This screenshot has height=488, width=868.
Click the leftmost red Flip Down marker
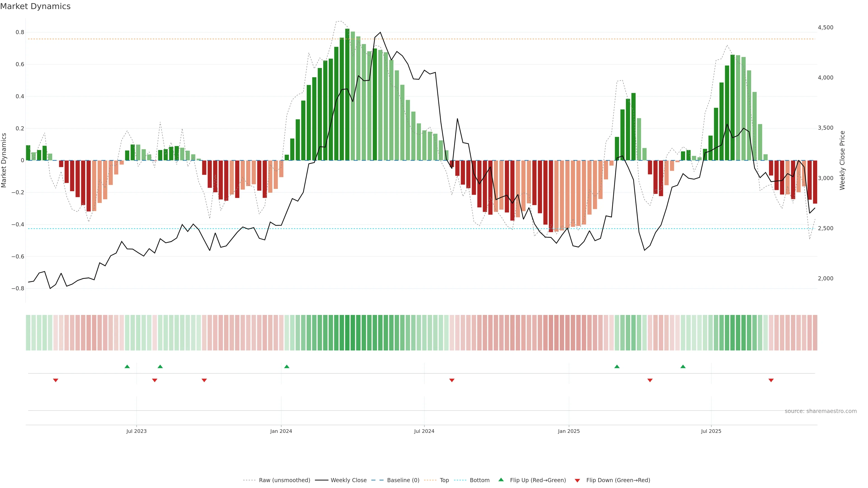click(56, 380)
